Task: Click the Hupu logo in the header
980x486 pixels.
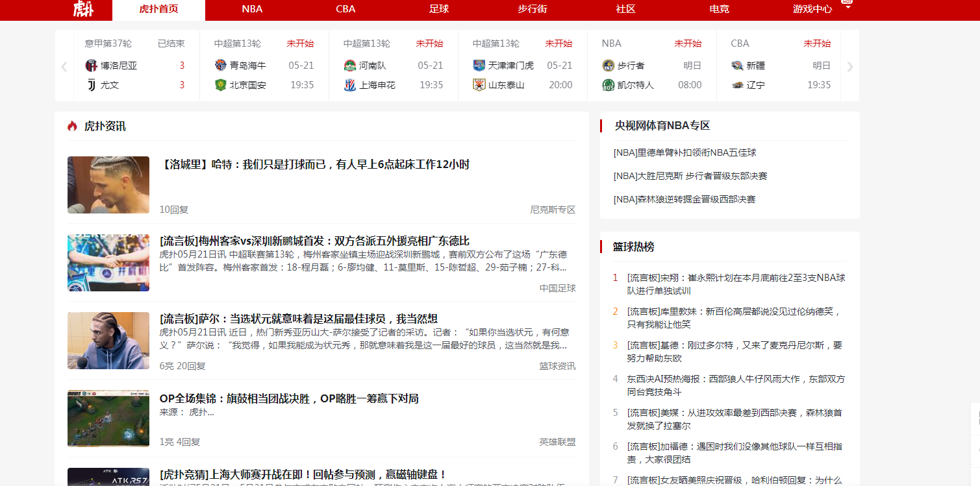Action: 83,9
